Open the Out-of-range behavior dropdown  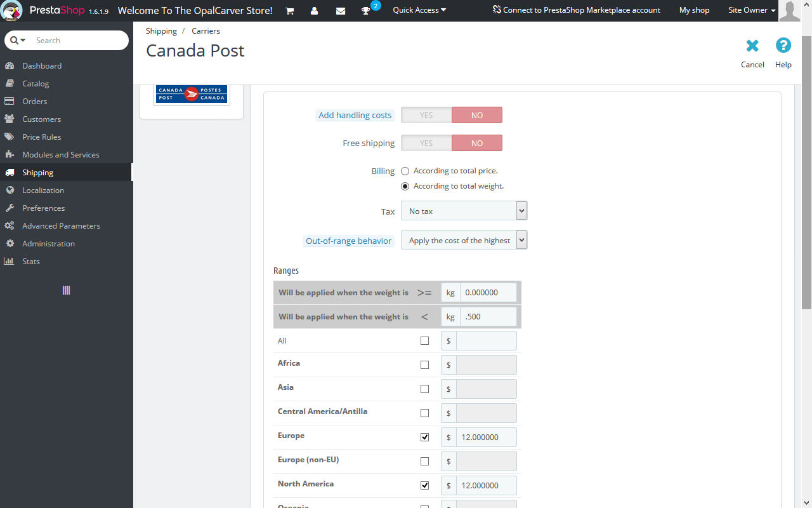(464, 240)
